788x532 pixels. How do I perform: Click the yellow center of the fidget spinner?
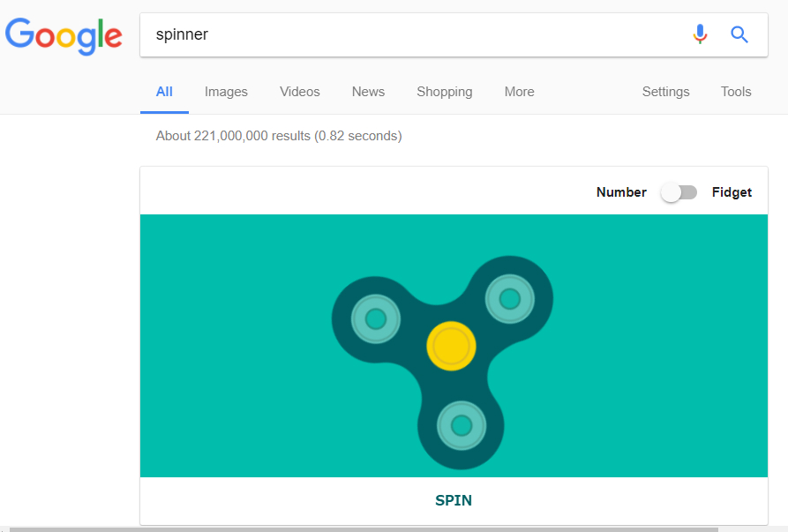coord(451,346)
